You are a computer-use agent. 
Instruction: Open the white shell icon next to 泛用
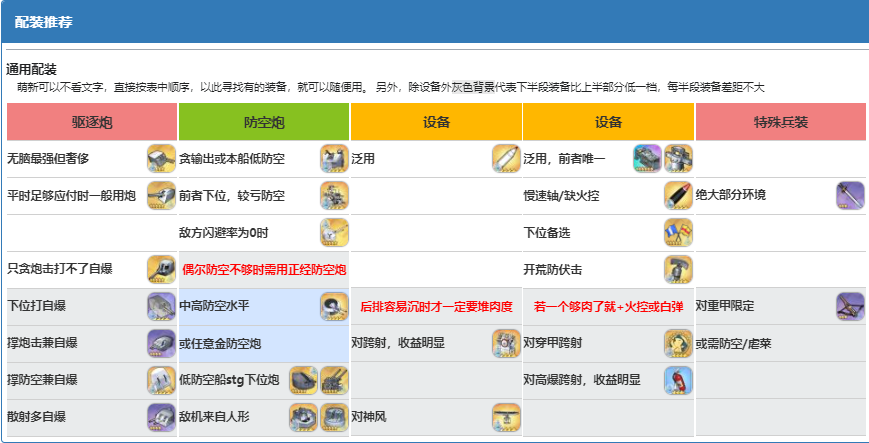[x=506, y=159]
